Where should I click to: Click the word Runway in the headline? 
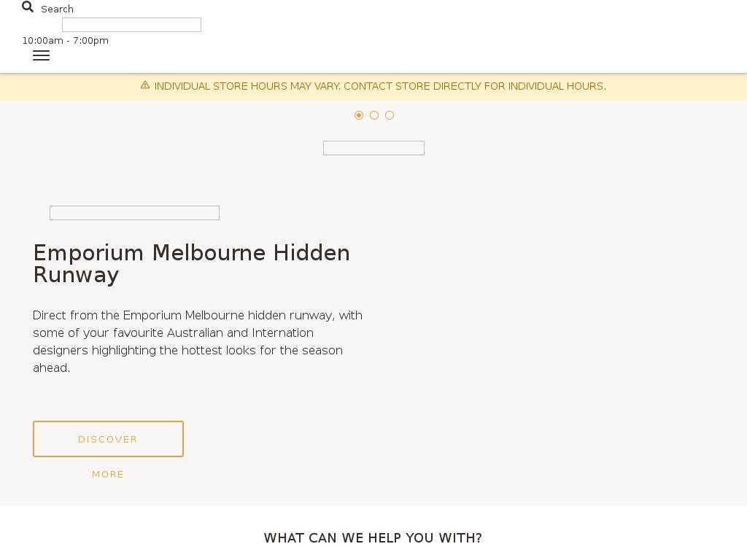coord(76,275)
